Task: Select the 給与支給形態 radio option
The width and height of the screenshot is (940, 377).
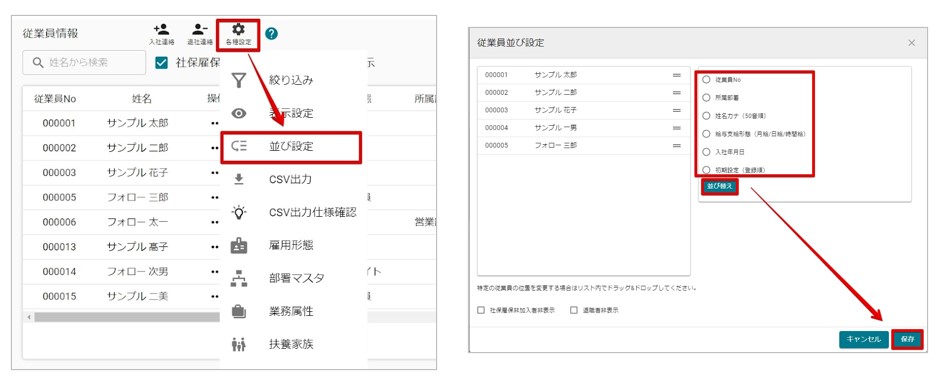Action: (x=706, y=134)
